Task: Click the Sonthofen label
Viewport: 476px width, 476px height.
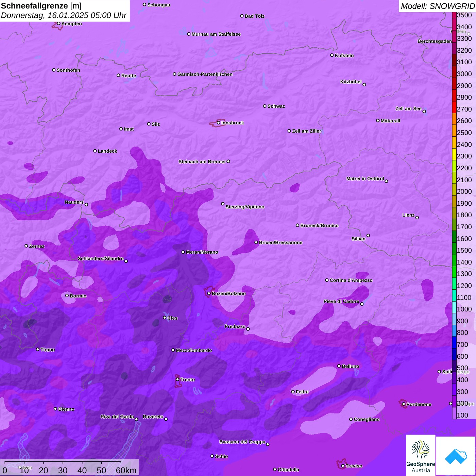Action: point(68,70)
